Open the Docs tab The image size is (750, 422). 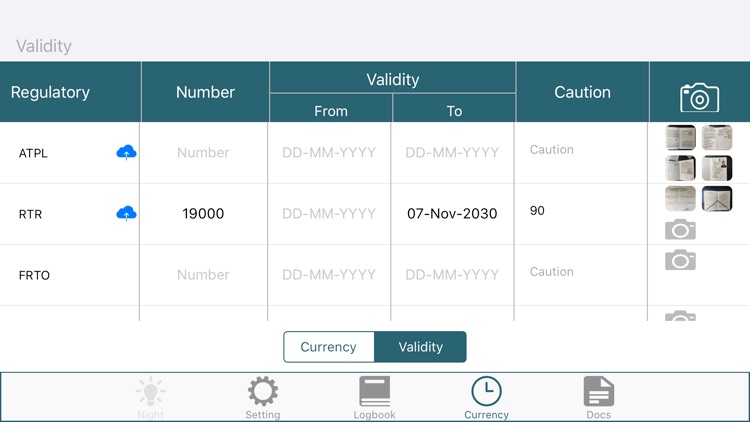coord(599,398)
